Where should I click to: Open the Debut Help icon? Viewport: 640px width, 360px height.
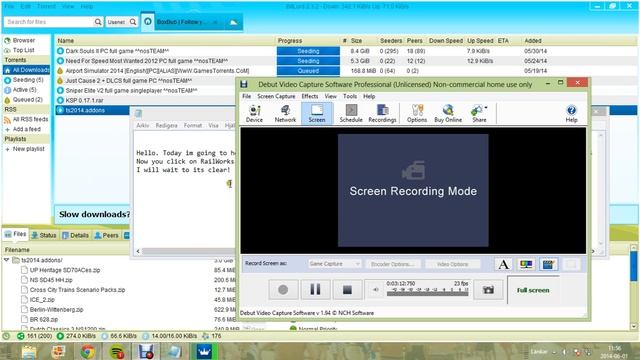click(571, 113)
